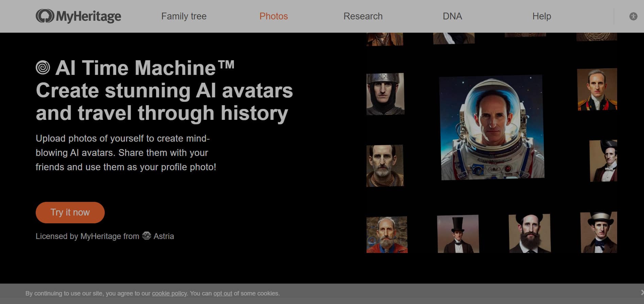Image resolution: width=644 pixels, height=304 pixels.
Task: Open the Photos menu
Action: pyautogui.click(x=274, y=16)
